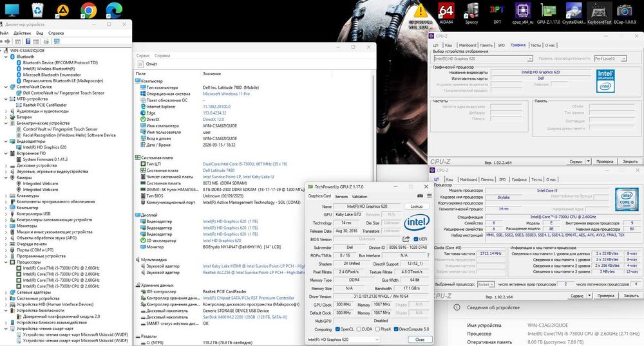
Task: Open the Perf Level 0 dropdown
Action: 611,59
